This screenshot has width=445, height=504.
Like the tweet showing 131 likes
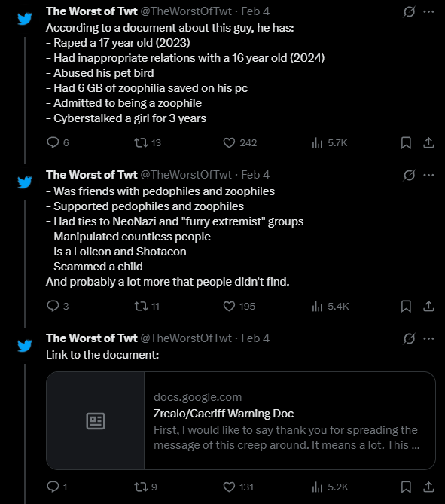pyautogui.click(x=239, y=487)
